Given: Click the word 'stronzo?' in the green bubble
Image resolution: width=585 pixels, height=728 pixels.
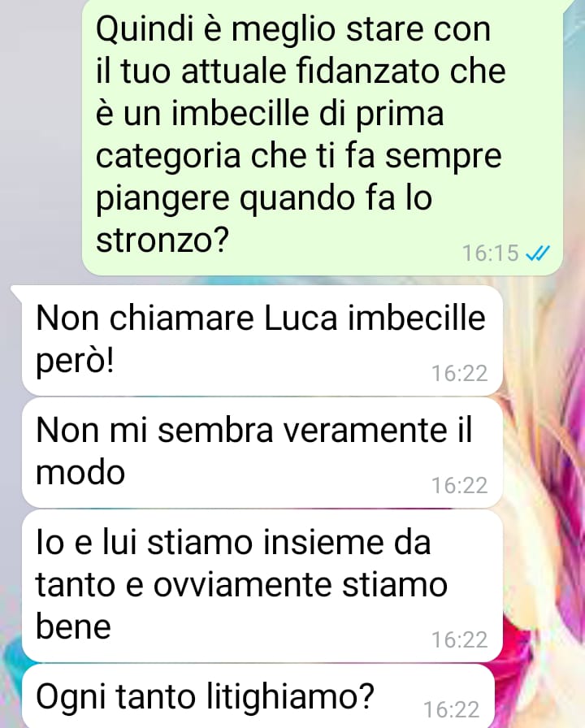Looking at the screenshot, I should click(163, 240).
